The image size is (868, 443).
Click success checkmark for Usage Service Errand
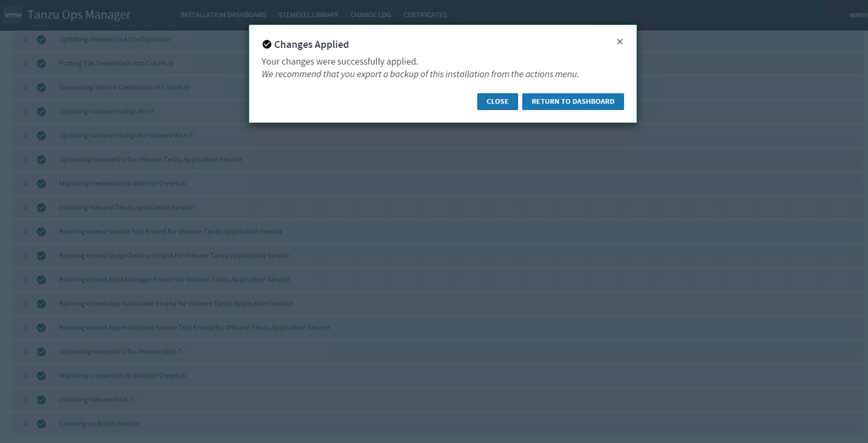click(x=41, y=256)
